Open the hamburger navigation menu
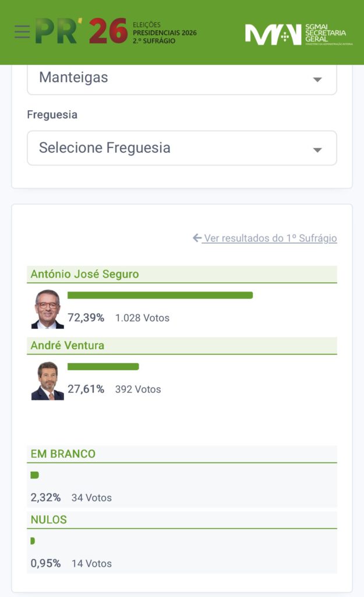The height and width of the screenshot is (597, 364). 22,31
